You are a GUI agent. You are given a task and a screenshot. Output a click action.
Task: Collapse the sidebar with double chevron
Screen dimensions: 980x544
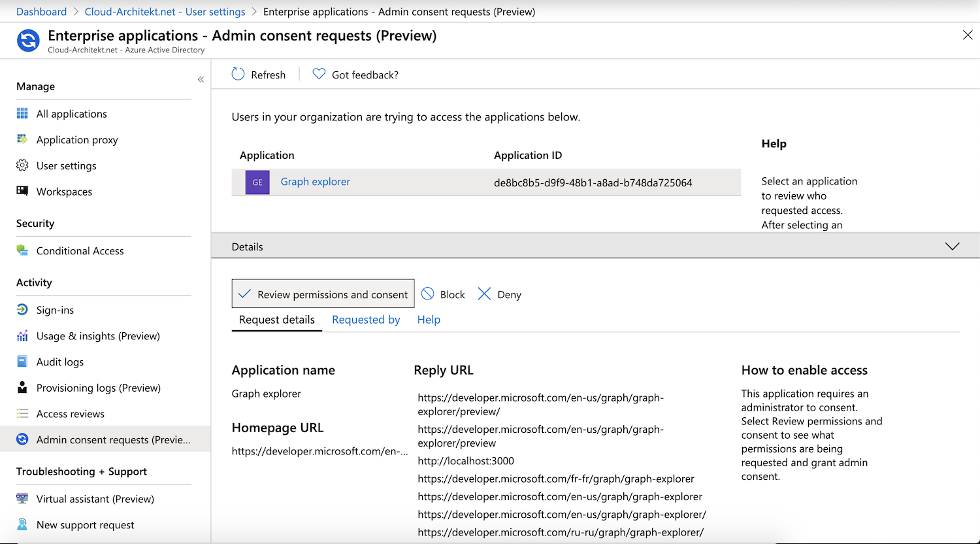[201, 79]
